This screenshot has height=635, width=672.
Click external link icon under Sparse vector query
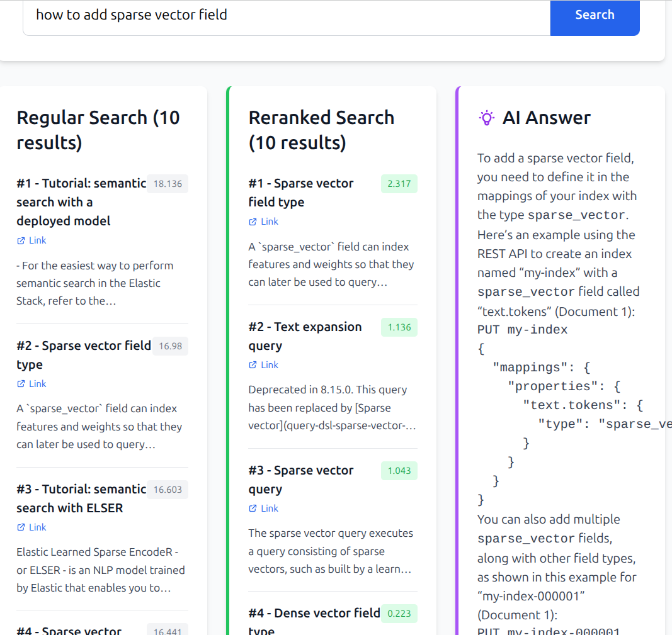(253, 509)
